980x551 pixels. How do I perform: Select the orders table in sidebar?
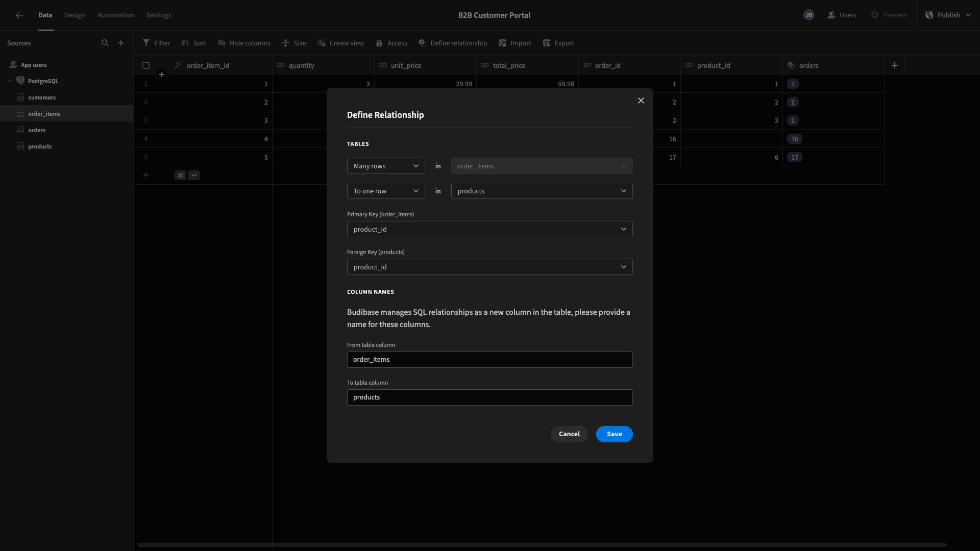(66, 130)
